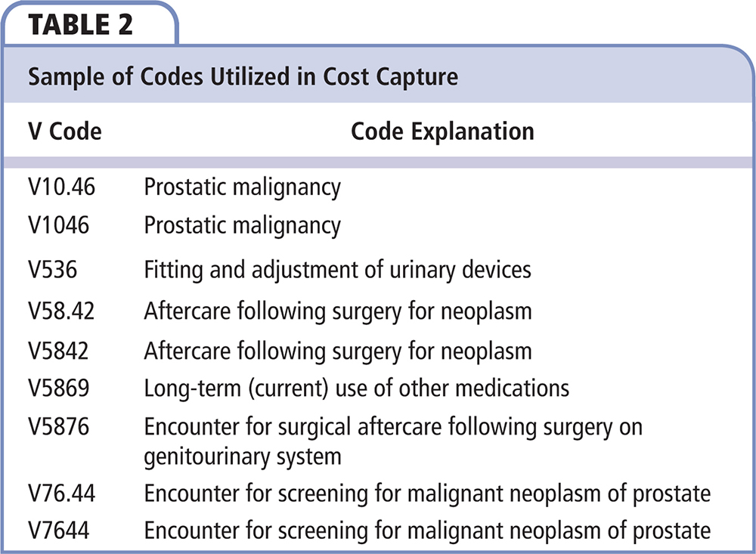Select the prostate screening explanation beside V7644
This screenshot has width=756, height=554.
[x=427, y=531]
